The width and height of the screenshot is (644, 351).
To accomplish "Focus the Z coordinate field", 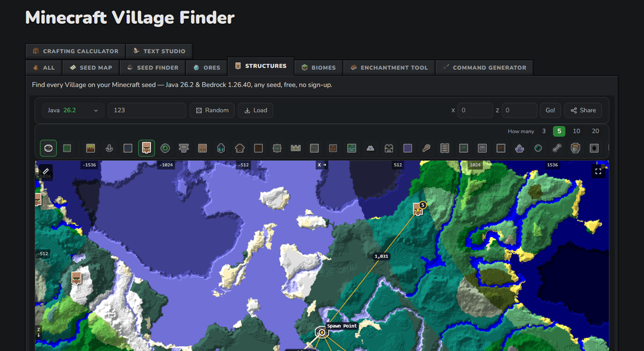I will [519, 110].
